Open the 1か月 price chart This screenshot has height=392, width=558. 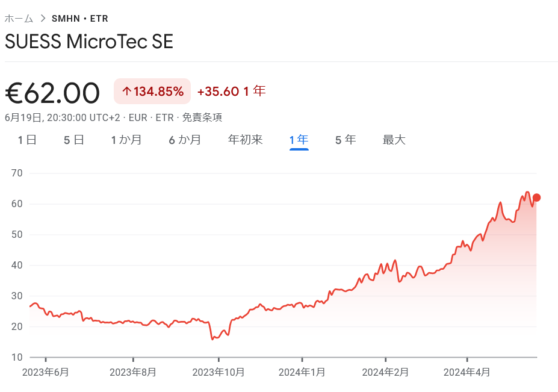click(126, 139)
